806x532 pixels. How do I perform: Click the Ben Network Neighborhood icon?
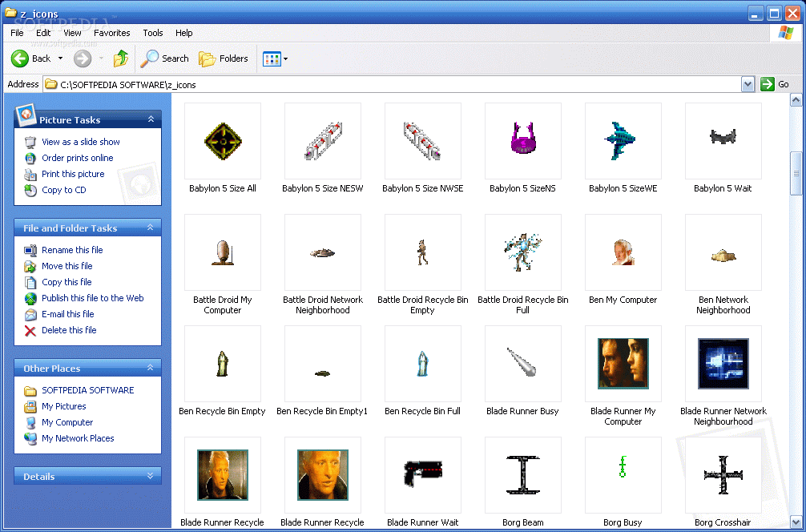[x=723, y=252]
